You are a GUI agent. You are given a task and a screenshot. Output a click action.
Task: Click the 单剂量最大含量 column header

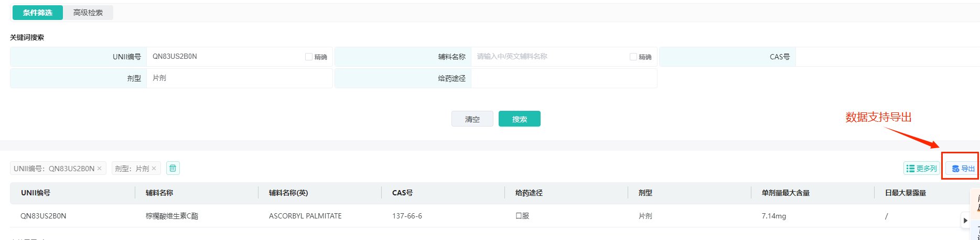click(785, 193)
